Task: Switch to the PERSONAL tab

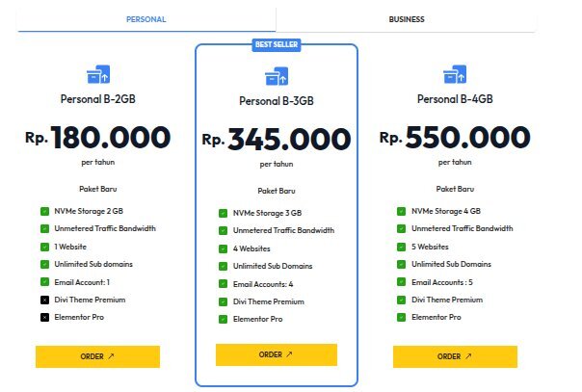Action: click(145, 19)
